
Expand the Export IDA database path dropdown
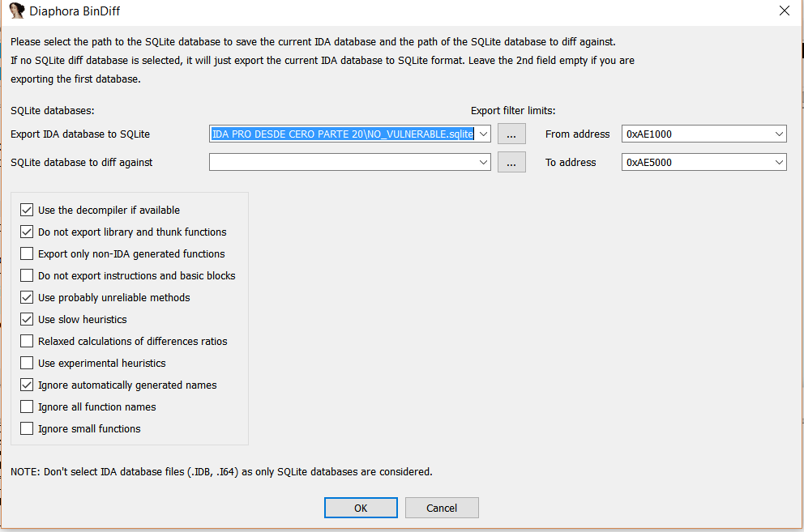point(484,134)
